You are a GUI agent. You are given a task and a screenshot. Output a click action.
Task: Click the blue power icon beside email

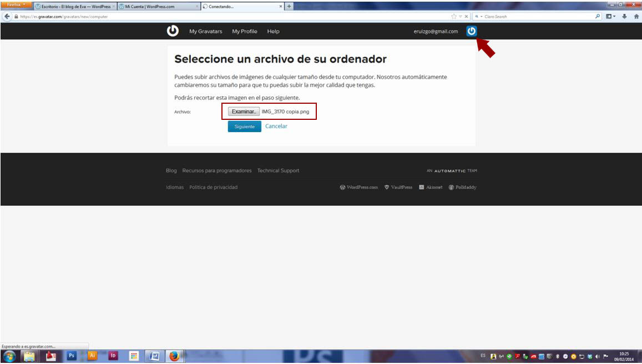pyautogui.click(x=471, y=31)
